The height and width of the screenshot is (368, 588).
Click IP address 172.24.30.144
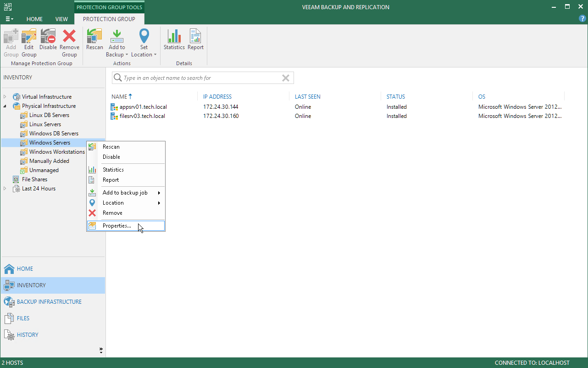[221, 107]
